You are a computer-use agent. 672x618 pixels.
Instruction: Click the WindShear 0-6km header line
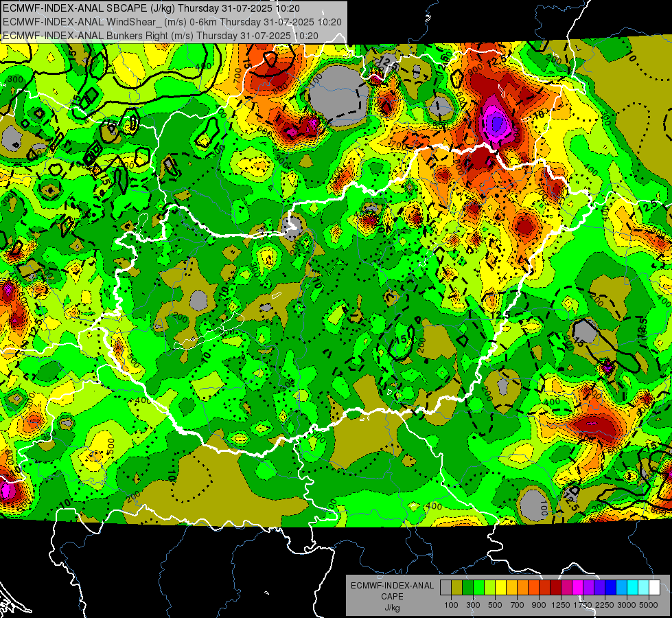(x=172, y=22)
